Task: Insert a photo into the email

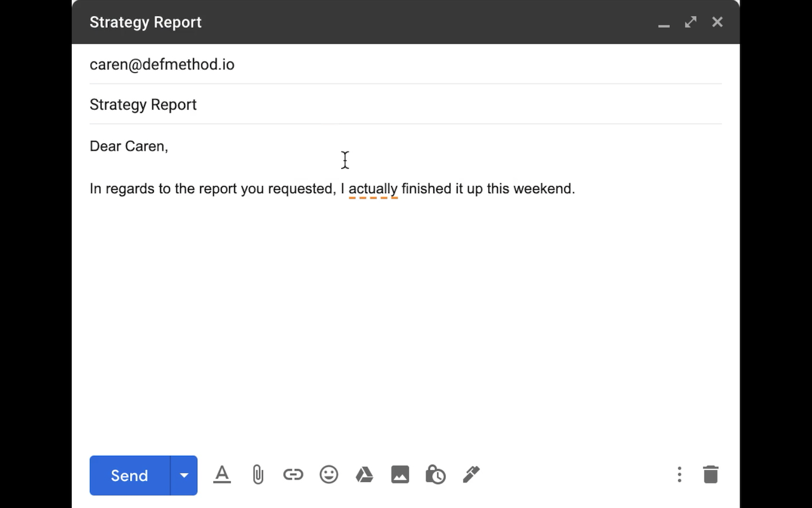Action: (x=400, y=474)
